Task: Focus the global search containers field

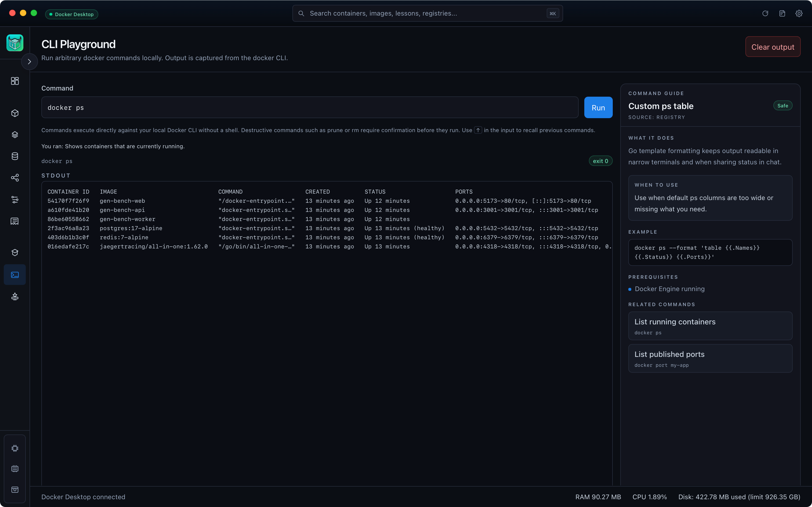Action: pos(427,13)
